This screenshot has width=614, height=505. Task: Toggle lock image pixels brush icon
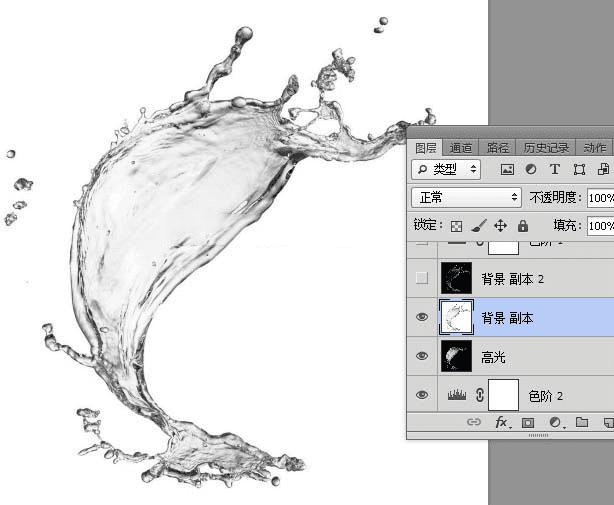point(479,226)
